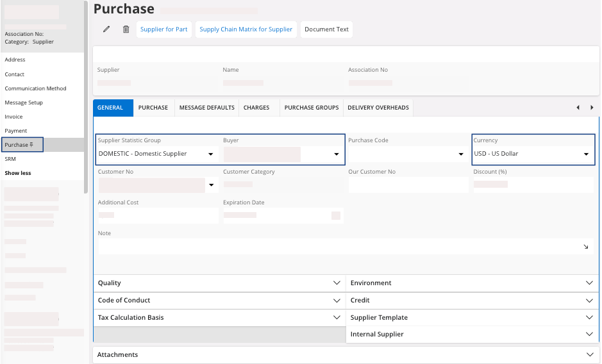Image resolution: width=602 pixels, height=364 pixels.
Task: Select Invoice in the left menu
Action: coord(14,117)
